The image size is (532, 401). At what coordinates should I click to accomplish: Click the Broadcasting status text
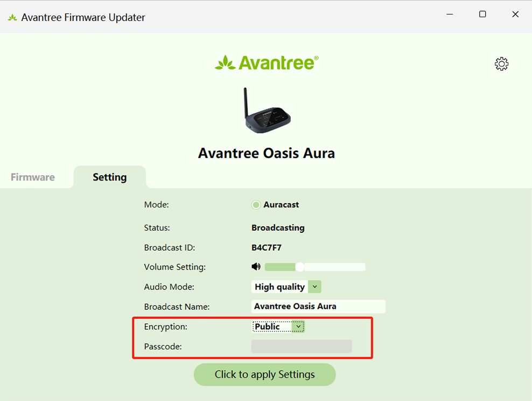pyautogui.click(x=278, y=227)
